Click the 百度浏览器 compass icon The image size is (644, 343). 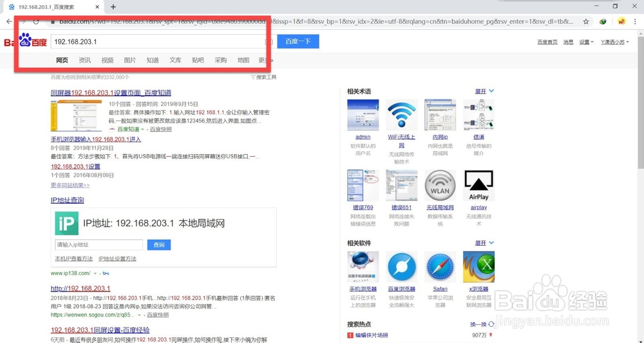click(402, 267)
